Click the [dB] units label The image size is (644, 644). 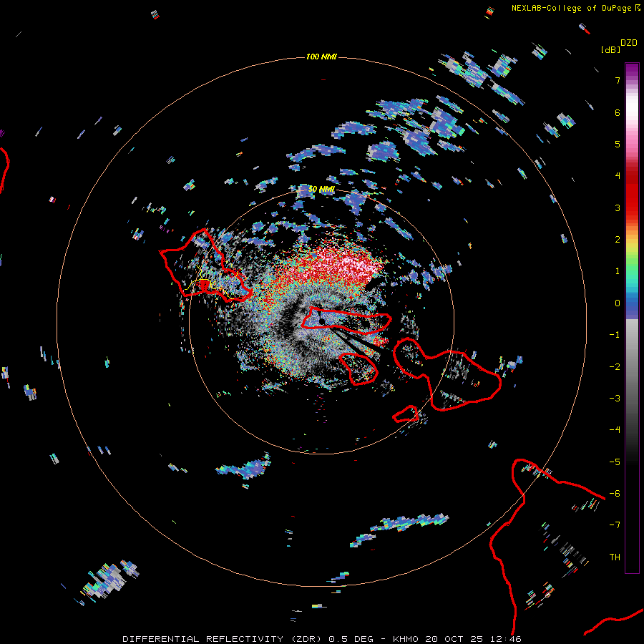tap(610, 49)
